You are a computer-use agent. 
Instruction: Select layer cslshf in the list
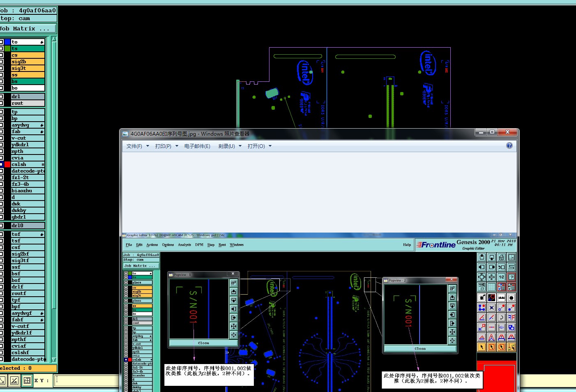click(x=28, y=353)
